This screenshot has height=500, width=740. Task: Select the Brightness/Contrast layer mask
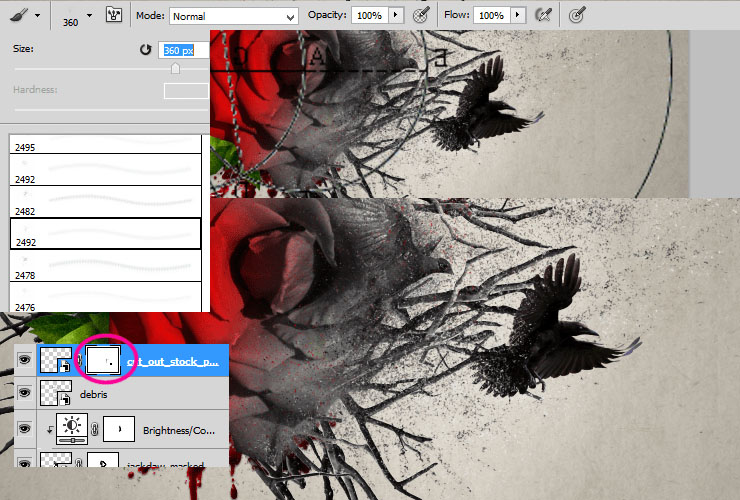click(119, 429)
